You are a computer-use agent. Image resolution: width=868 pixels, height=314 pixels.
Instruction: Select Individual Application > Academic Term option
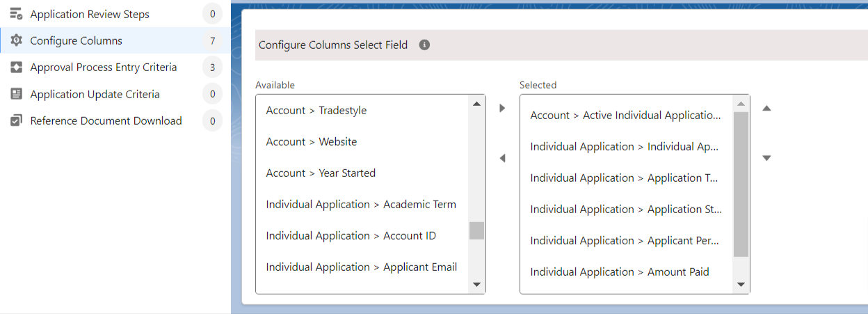pos(360,204)
